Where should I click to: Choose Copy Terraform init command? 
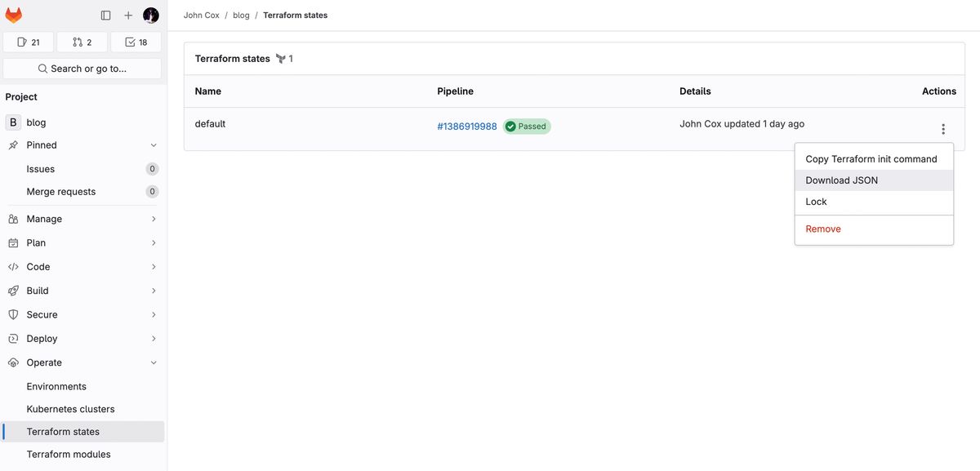(871, 159)
